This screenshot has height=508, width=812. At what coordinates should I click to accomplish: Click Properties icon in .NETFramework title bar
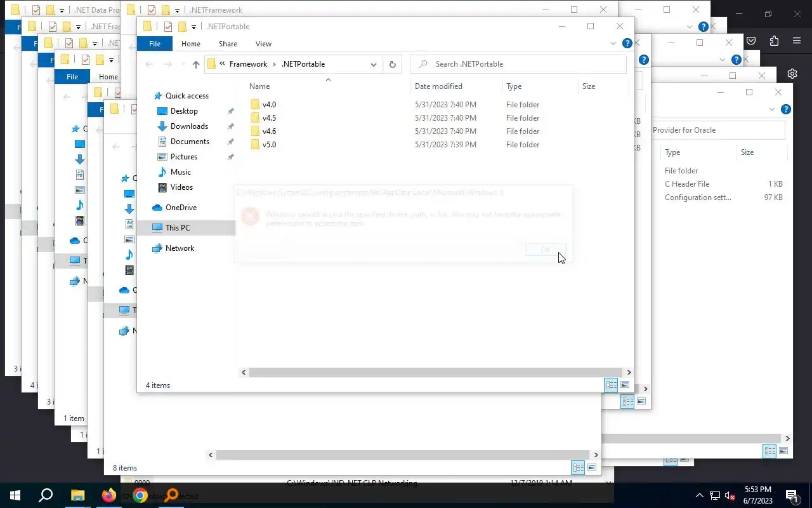click(x=152, y=10)
